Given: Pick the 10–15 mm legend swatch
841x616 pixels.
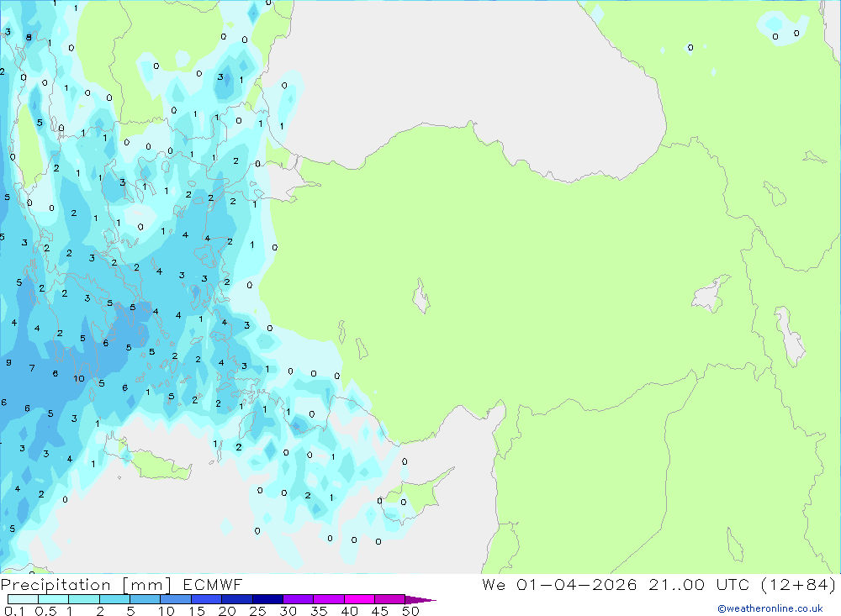Looking at the screenshot, I should [176, 599].
